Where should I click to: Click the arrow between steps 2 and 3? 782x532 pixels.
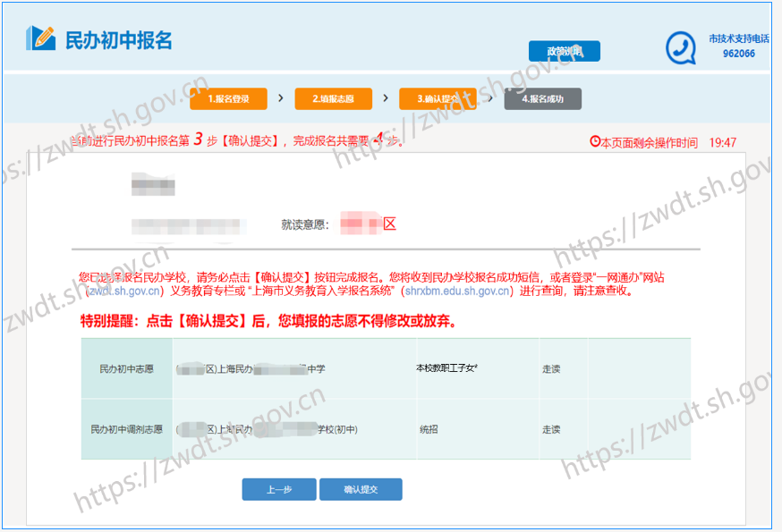pyautogui.click(x=386, y=98)
